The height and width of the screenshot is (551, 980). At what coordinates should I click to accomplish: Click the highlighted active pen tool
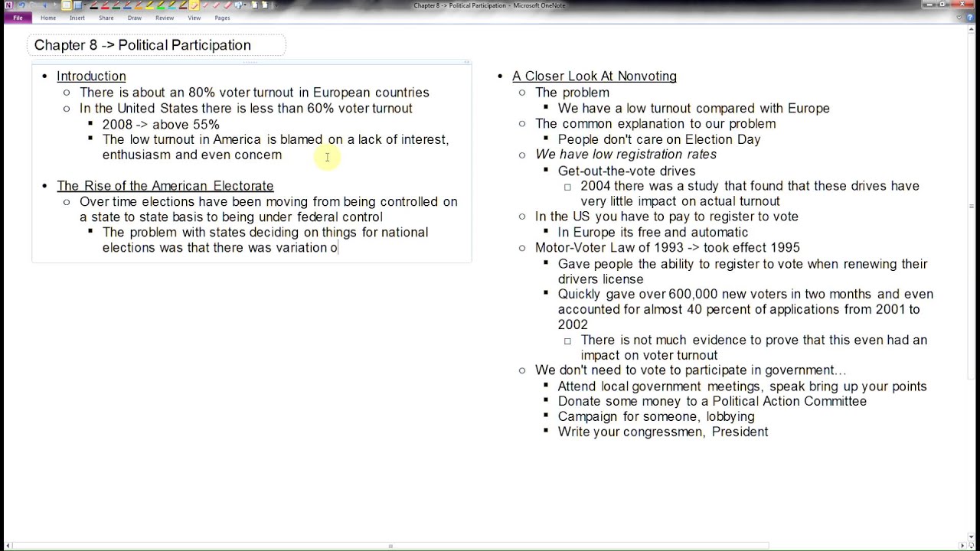[194, 5]
